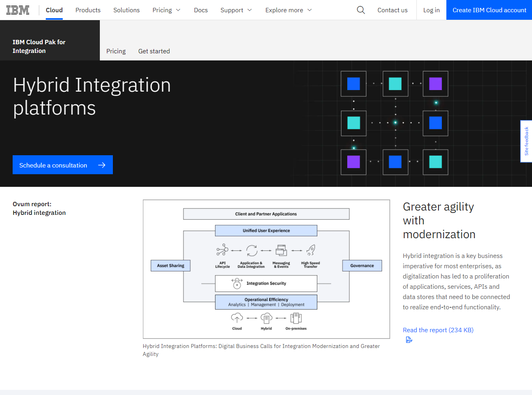
Task: Click the PDF icon below the report link
Action: click(x=409, y=339)
